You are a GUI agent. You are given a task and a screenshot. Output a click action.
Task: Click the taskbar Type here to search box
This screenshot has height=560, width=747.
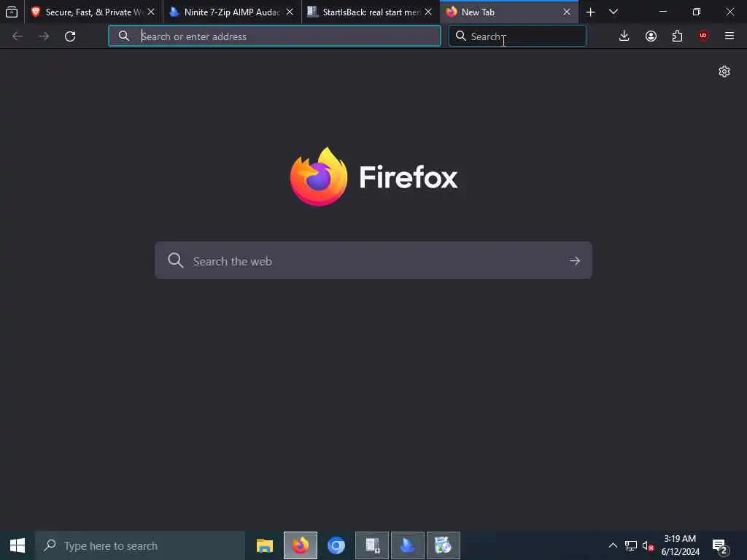pyautogui.click(x=140, y=545)
